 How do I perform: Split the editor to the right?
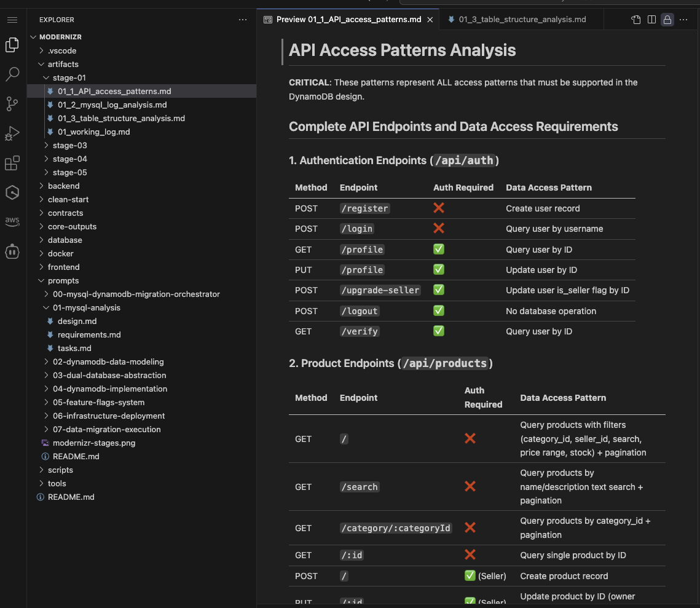(x=651, y=20)
